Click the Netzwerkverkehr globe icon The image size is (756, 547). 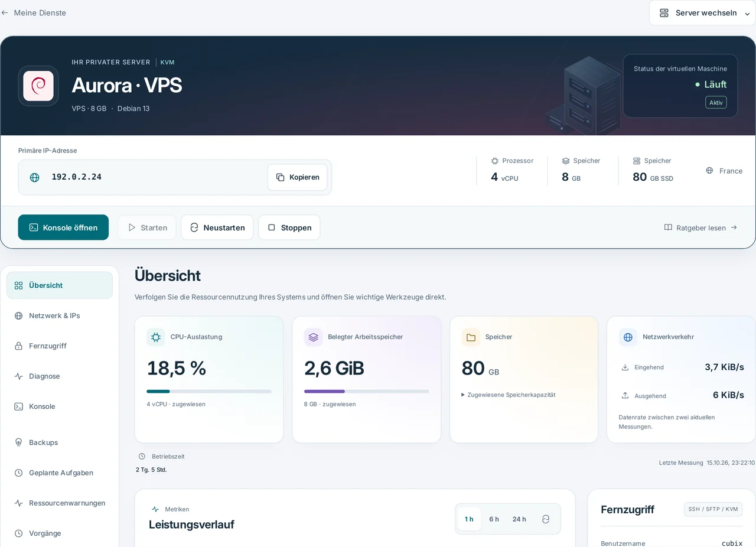point(628,337)
